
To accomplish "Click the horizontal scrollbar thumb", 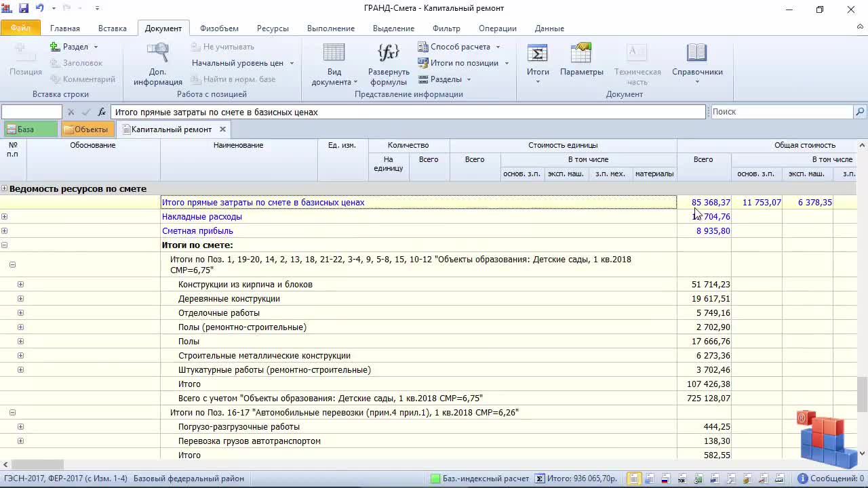I will pos(37,465).
